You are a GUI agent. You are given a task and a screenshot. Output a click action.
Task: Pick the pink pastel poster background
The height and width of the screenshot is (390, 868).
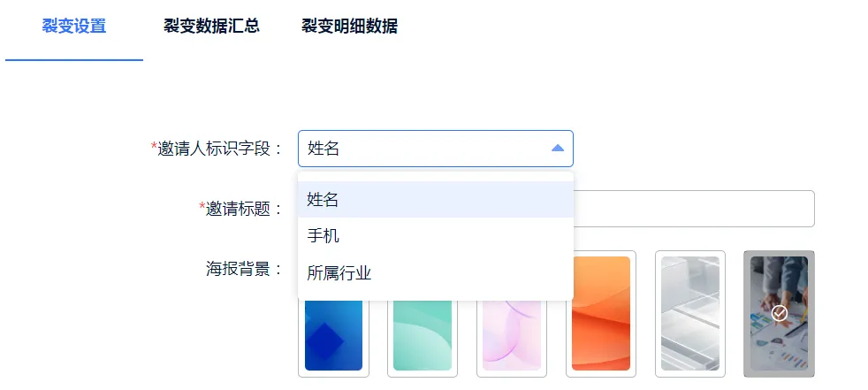(x=511, y=339)
